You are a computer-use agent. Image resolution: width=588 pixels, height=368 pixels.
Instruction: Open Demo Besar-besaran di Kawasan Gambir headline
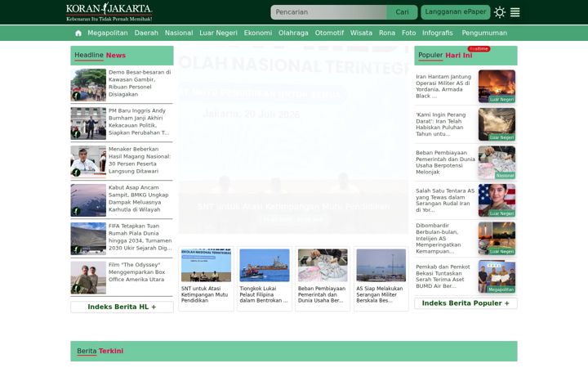click(140, 83)
